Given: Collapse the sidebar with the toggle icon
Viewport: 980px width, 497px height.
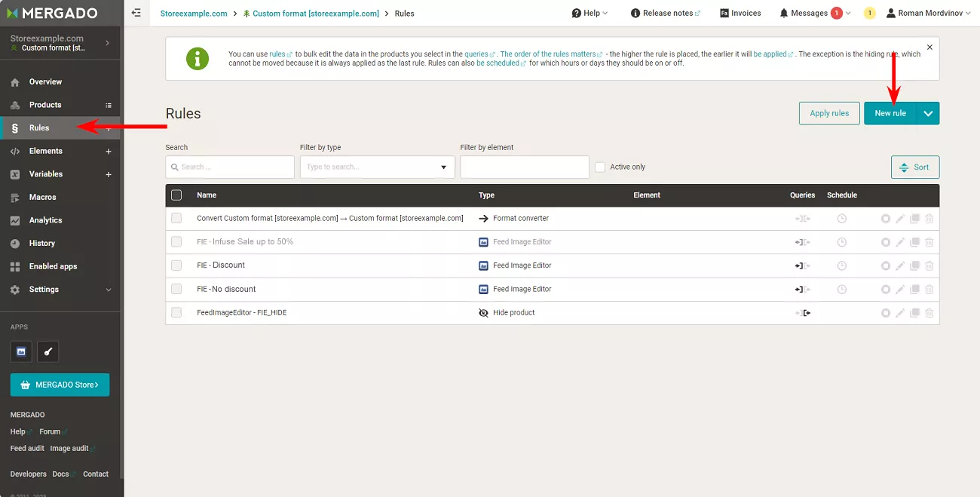Looking at the screenshot, I should coord(136,13).
